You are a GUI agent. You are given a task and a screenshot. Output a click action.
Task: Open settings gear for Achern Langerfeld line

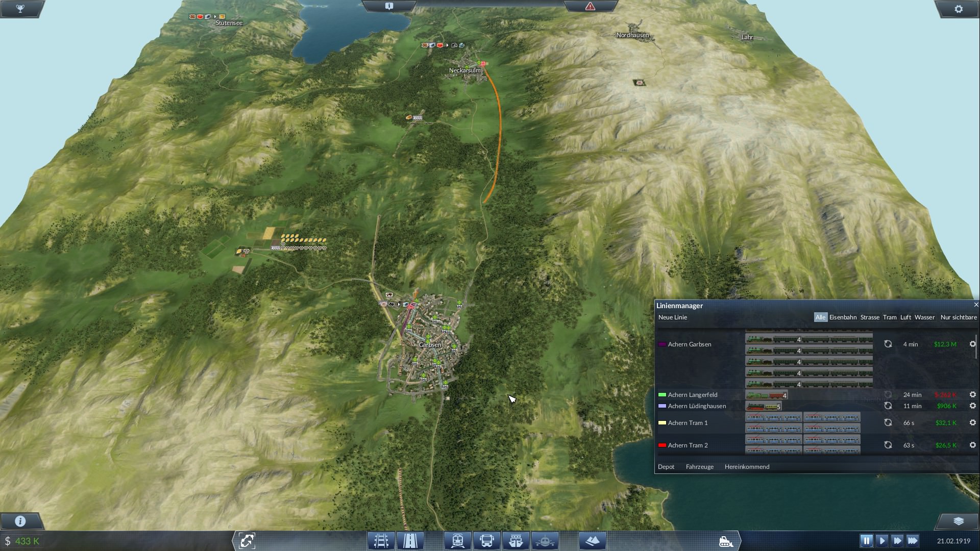coord(972,394)
